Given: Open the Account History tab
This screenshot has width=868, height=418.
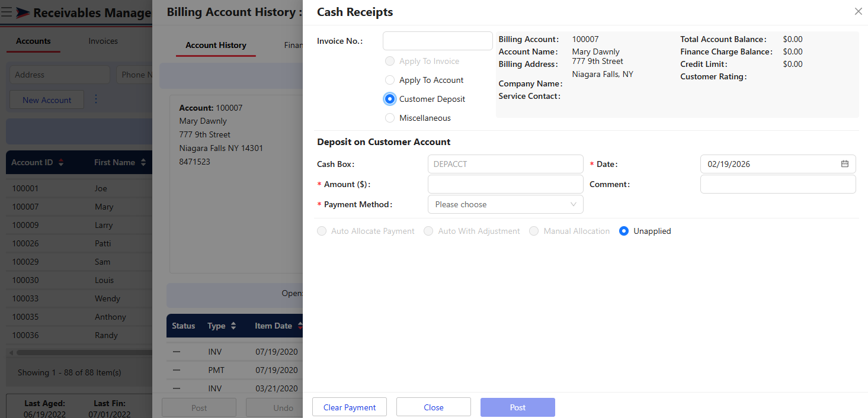Looking at the screenshot, I should (216, 45).
